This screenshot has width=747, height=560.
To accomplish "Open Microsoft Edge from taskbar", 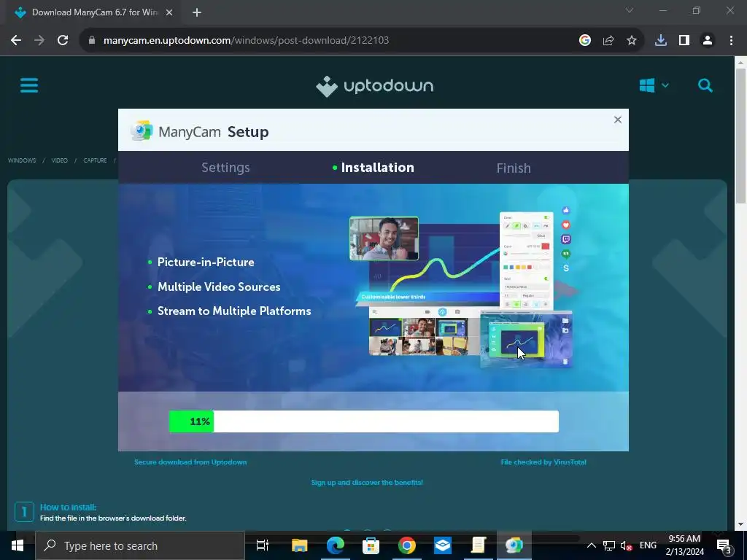I will click(336, 545).
